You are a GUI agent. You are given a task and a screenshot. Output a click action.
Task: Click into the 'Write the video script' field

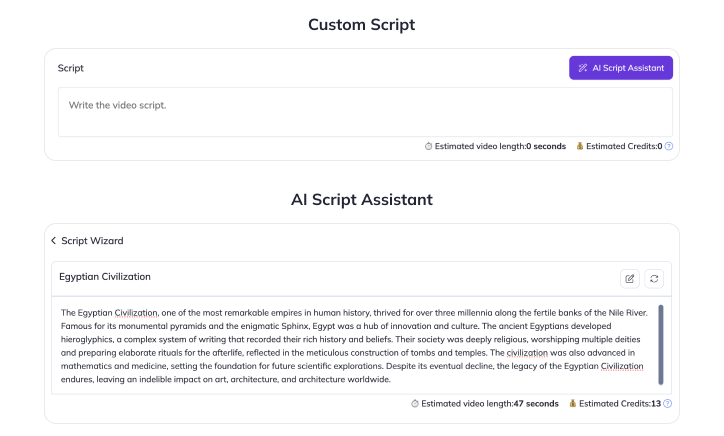point(365,111)
